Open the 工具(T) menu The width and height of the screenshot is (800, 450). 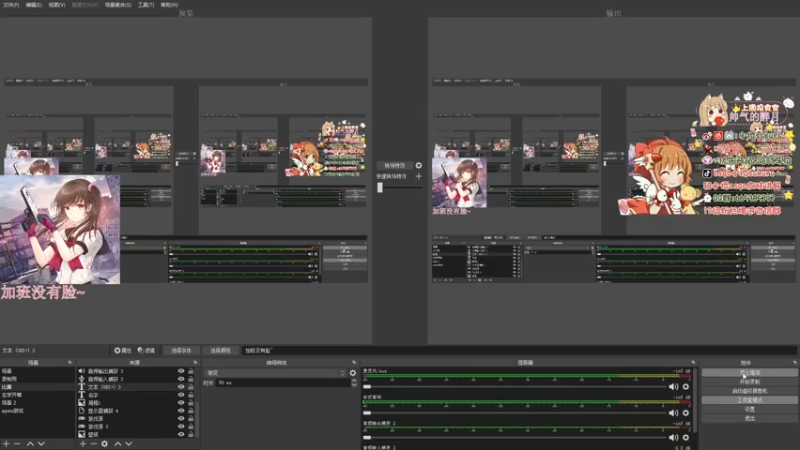click(x=146, y=5)
